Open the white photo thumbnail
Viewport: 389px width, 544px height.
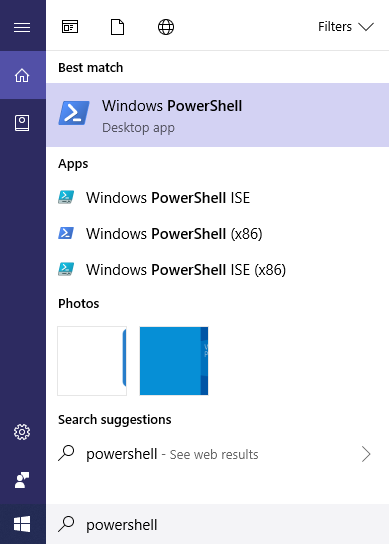click(x=92, y=361)
